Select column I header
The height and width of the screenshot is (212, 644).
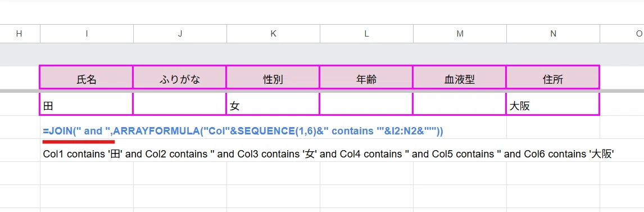[x=87, y=34]
